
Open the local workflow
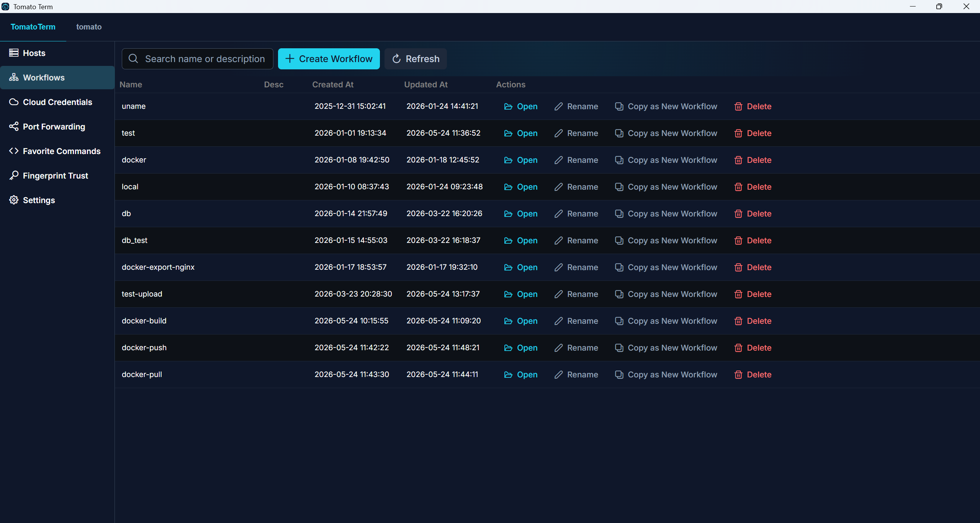point(520,187)
